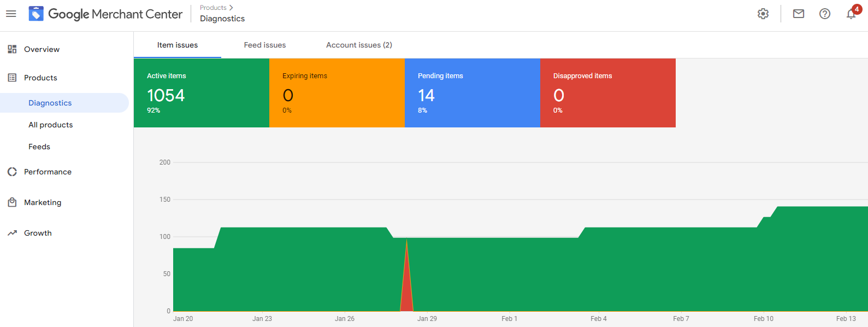The height and width of the screenshot is (327, 868).
Task: Open the hamburger main menu
Action: pos(11,14)
